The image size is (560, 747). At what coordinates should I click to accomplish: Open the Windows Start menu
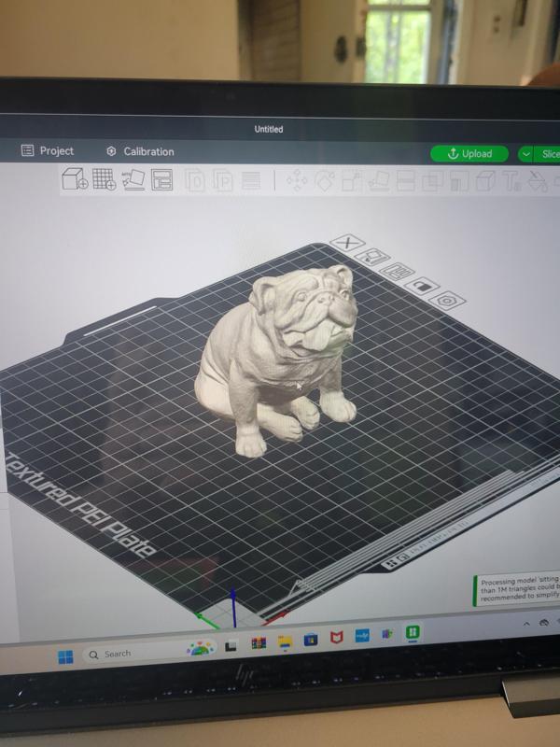65,657
